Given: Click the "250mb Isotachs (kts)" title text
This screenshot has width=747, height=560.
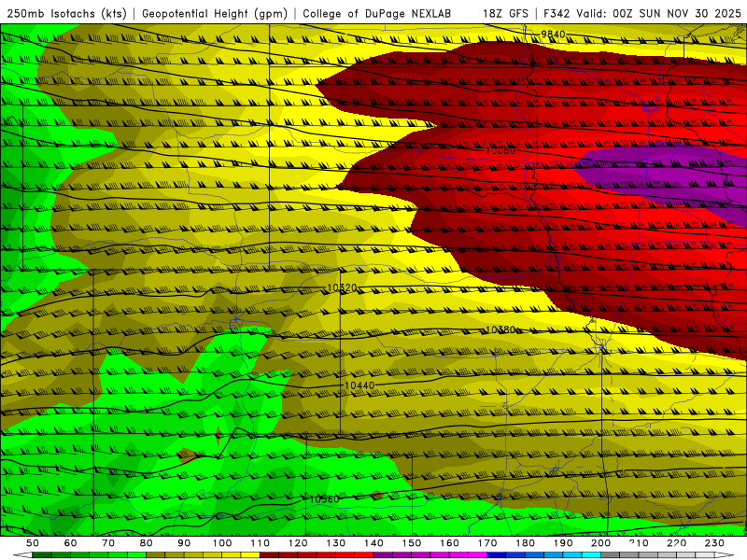Looking at the screenshot, I should point(66,14).
